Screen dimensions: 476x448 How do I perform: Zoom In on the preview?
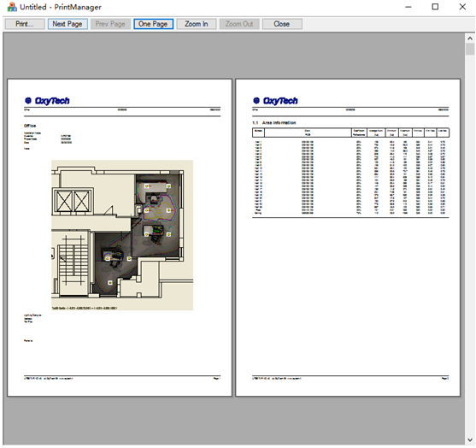197,24
